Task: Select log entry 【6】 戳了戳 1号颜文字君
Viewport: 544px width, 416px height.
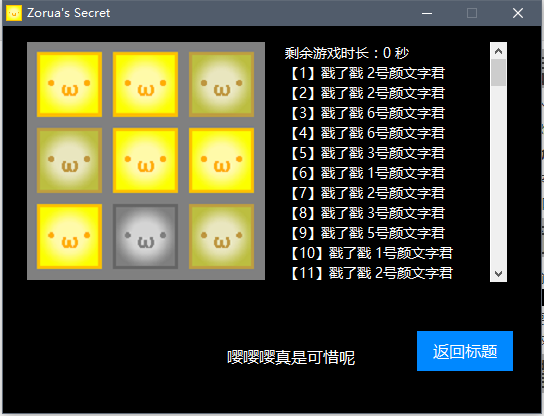Action: (367, 173)
